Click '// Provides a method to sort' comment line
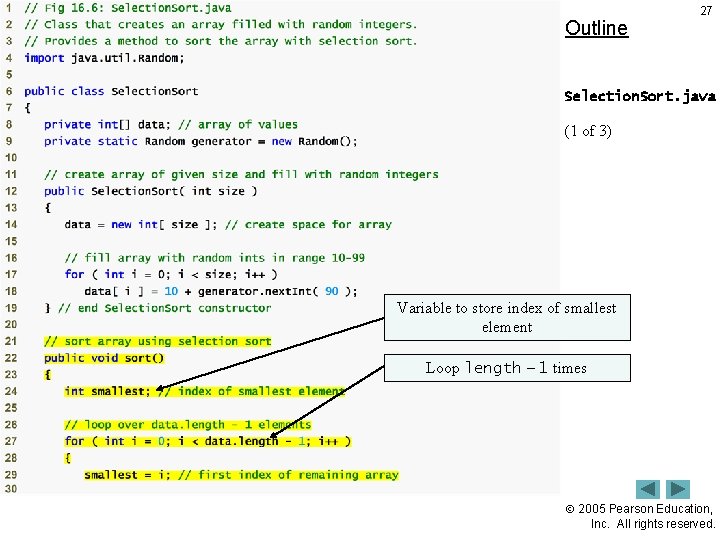The image size is (720, 540). [220, 41]
